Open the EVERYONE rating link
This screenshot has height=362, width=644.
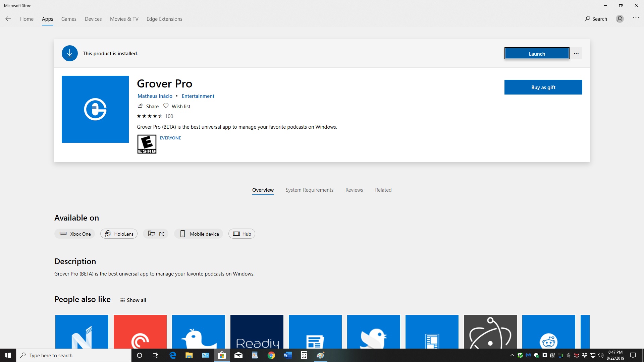pos(170,138)
